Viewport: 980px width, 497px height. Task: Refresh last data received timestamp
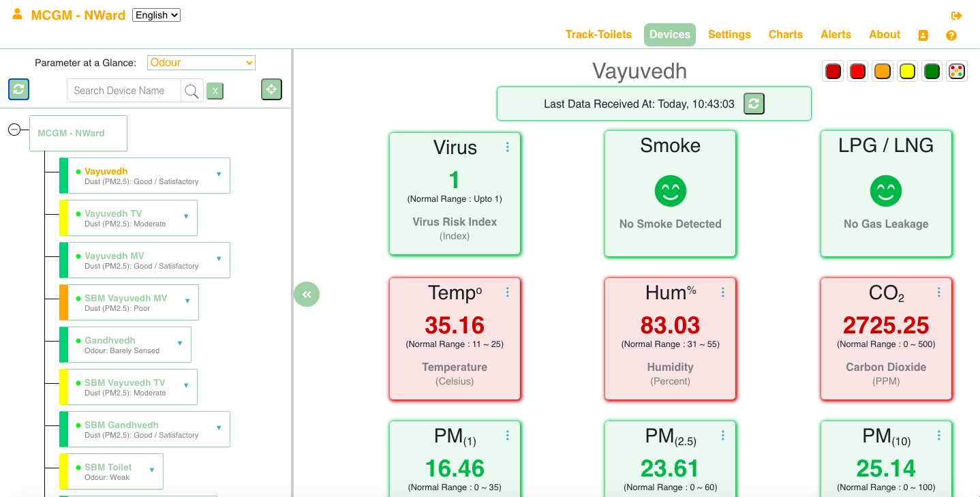coord(754,104)
